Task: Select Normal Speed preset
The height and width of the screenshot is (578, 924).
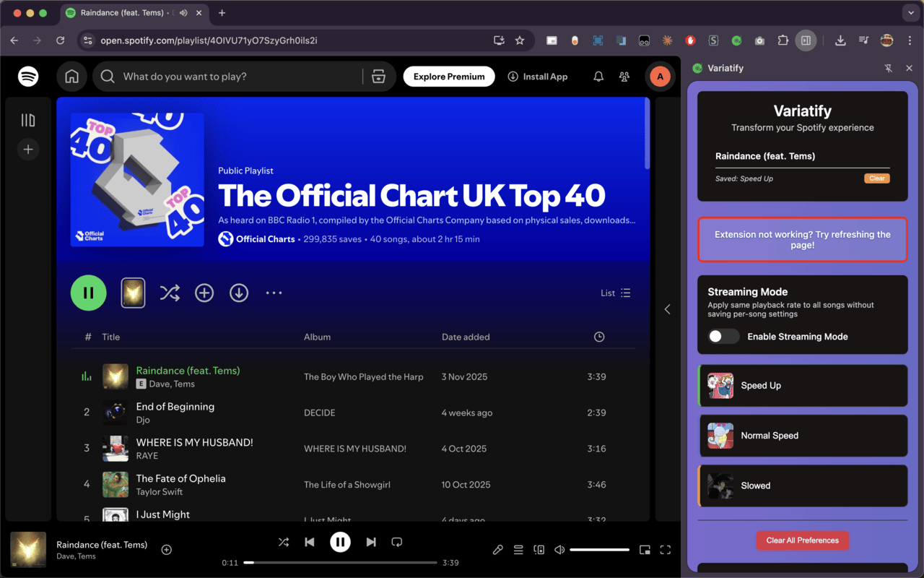Action: pos(803,436)
